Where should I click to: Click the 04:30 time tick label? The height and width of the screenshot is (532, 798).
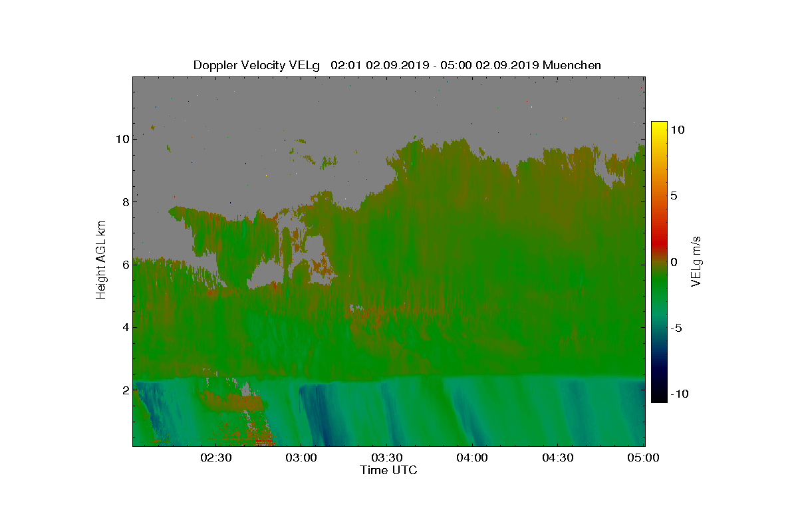559,458
